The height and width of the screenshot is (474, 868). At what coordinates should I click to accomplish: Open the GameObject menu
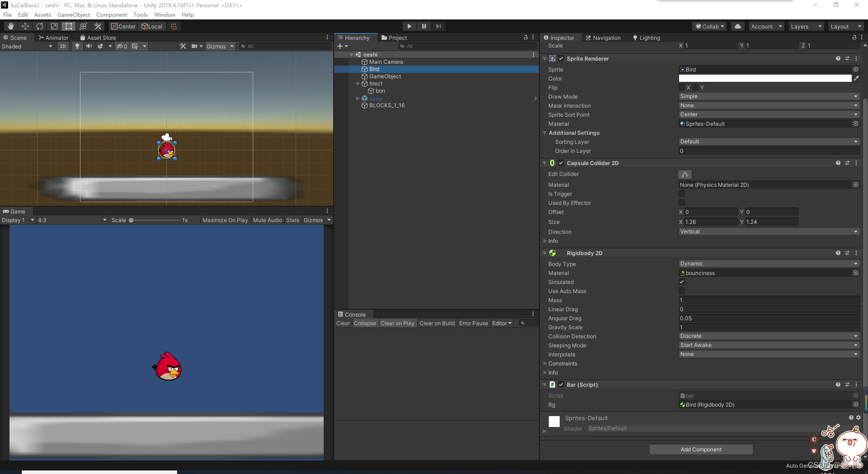pos(74,14)
